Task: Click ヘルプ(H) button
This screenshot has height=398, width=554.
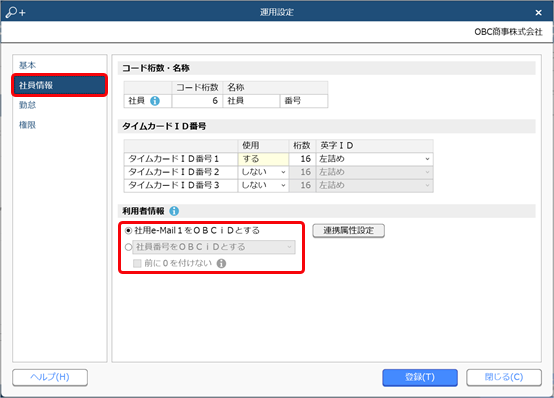Action: point(50,377)
